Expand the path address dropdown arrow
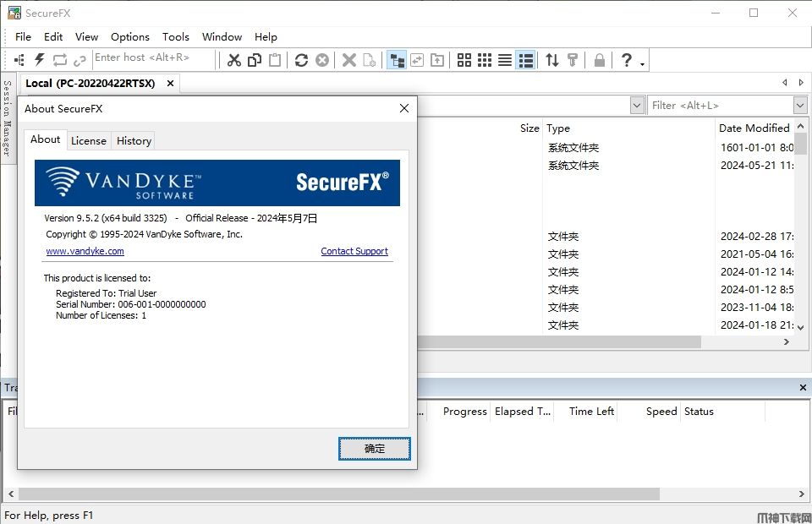This screenshot has width=812, height=524. point(638,106)
